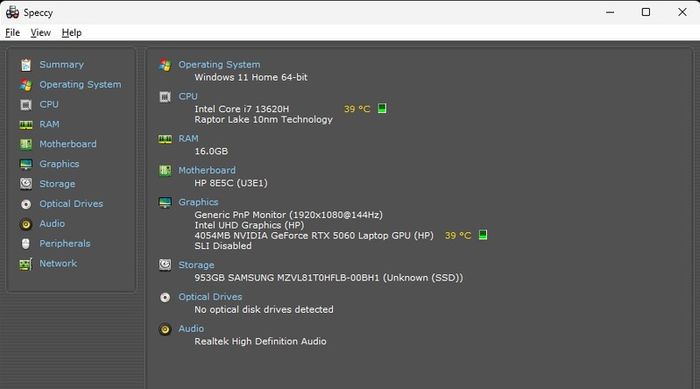Open the Audio heading link in main panel
Screen dimensions: 700x389
coord(191,329)
